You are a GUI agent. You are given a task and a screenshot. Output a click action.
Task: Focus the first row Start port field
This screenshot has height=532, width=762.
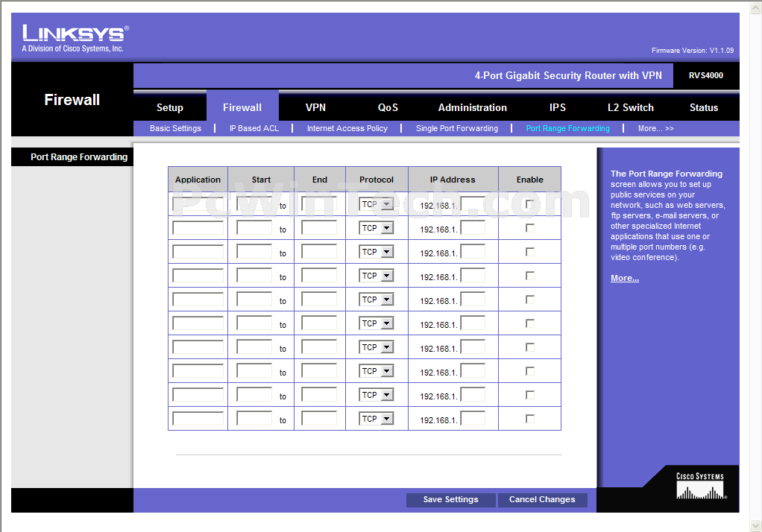(x=254, y=204)
